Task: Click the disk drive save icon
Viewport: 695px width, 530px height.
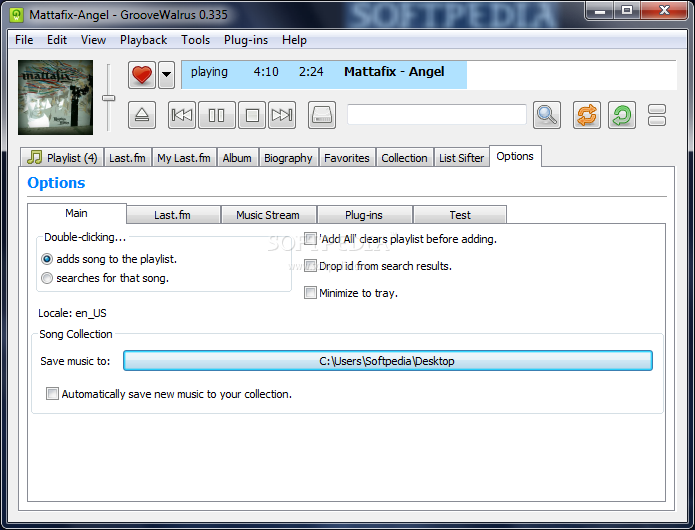Action: pos(322,115)
